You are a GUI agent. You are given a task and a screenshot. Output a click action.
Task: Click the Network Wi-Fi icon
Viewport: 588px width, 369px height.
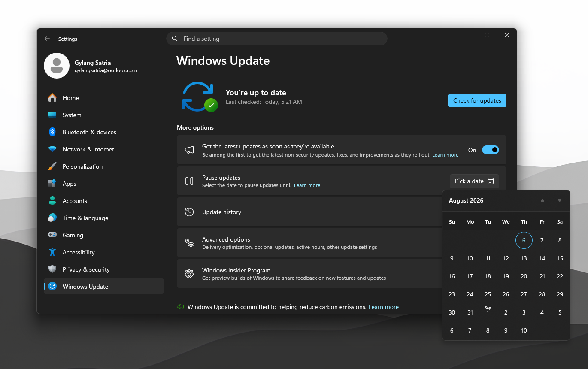pos(52,149)
